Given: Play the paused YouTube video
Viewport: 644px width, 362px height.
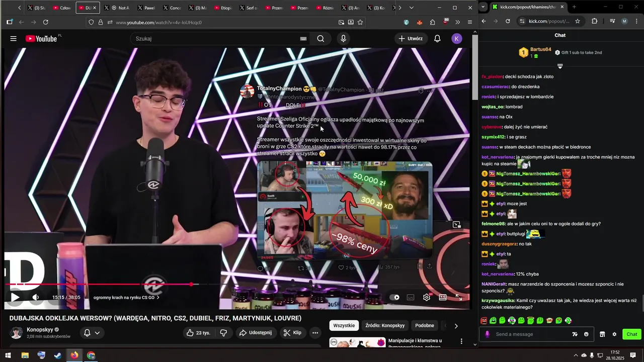Looking at the screenshot, I should 15,297.
